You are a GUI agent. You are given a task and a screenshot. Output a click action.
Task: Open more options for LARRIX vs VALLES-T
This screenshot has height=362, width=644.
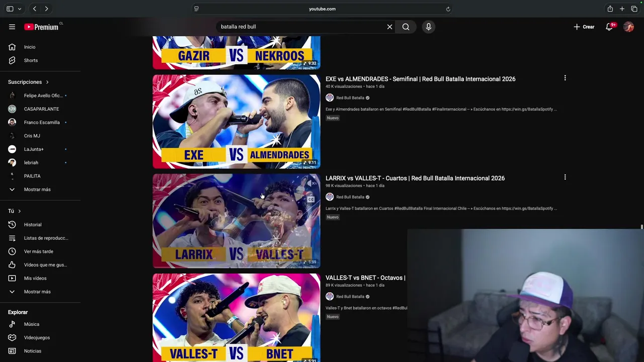pos(565,177)
